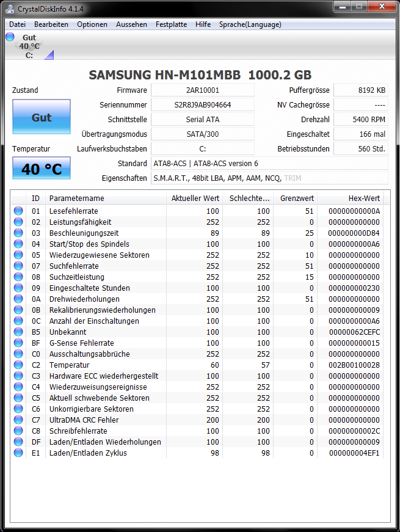Click status orb for Leistungsfähigkeit row
The image size is (400, 532).
coord(18,222)
